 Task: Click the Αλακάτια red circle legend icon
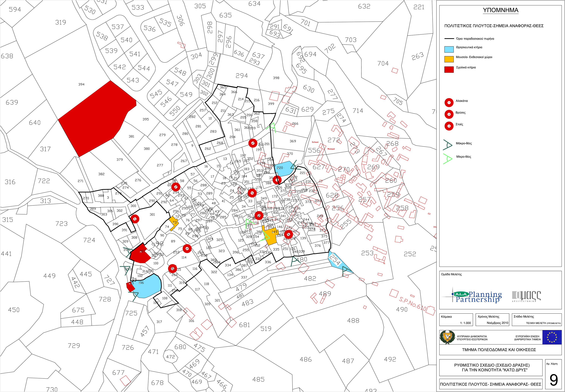(x=449, y=102)
